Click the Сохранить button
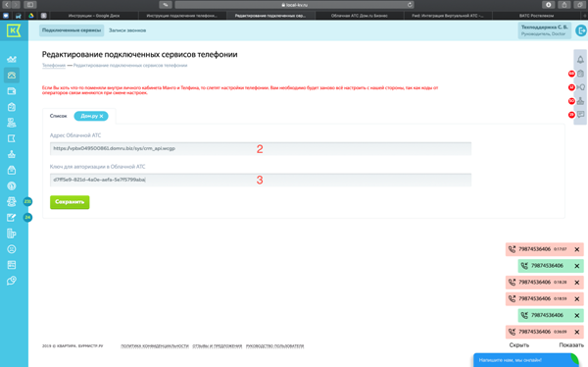This screenshot has width=588, height=367. tap(70, 202)
